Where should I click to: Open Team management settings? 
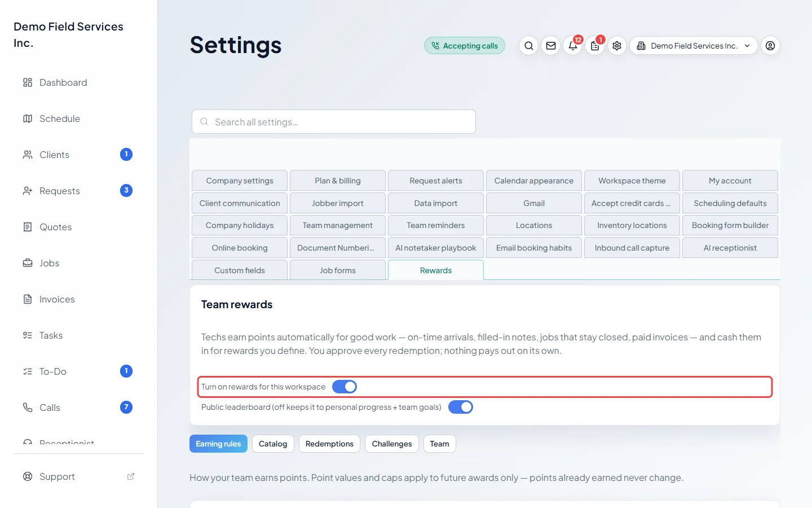[338, 225]
